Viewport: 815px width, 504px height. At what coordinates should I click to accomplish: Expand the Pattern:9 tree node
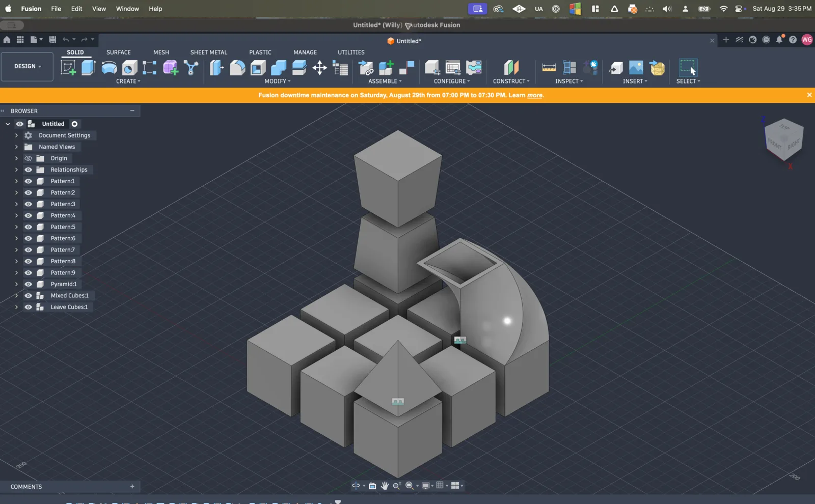[x=16, y=273]
